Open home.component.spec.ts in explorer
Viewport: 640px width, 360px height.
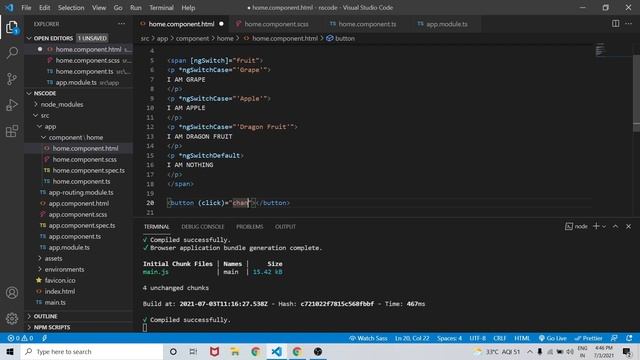click(89, 170)
